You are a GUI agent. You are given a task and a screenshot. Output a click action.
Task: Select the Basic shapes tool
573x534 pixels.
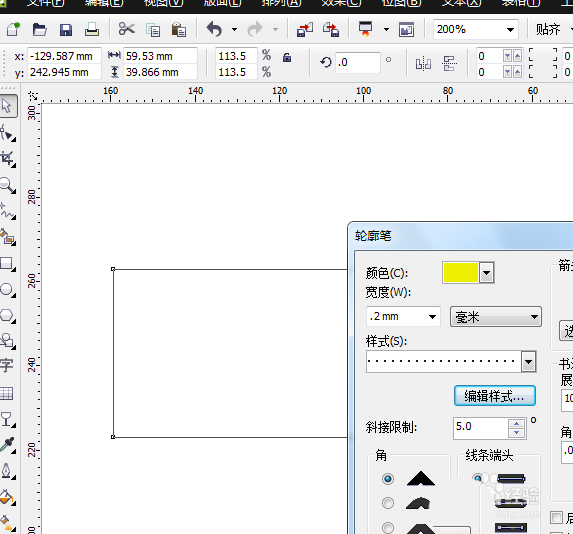coord(7,340)
